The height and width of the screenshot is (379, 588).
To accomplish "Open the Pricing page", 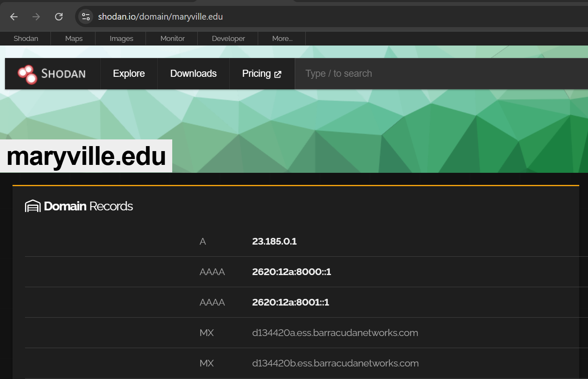I will (x=256, y=73).
